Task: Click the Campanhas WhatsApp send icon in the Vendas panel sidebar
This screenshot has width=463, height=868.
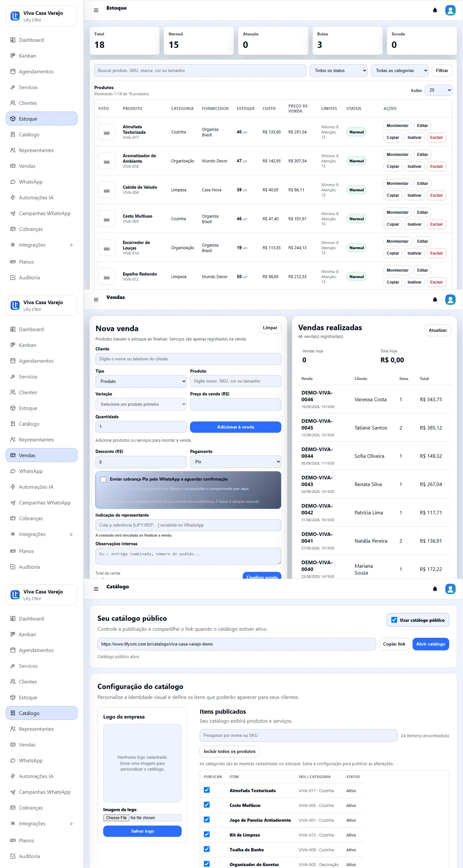Action: [x=13, y=503]
